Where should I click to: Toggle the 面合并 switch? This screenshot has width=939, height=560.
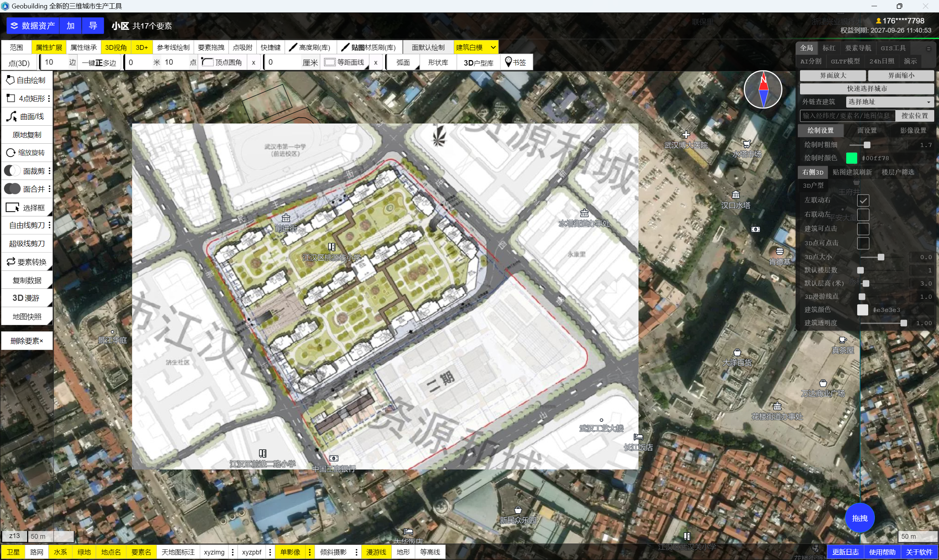click(x=12, y=189)
